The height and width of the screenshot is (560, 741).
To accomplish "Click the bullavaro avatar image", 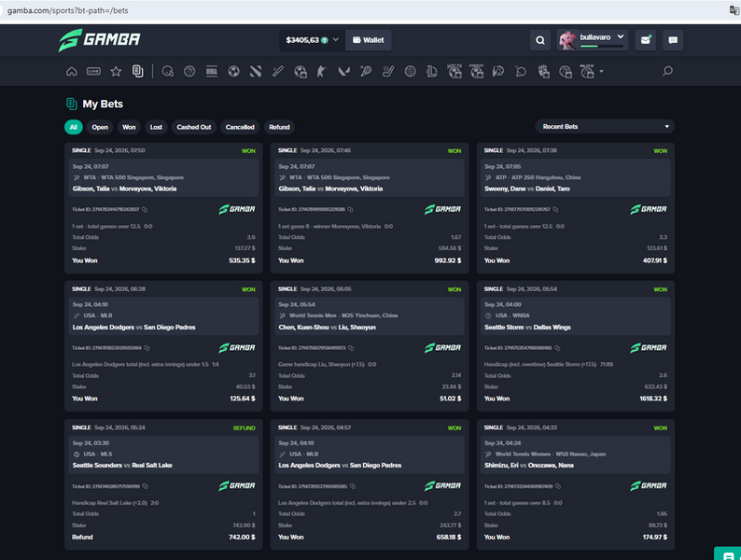I will (x=567, y=40).
